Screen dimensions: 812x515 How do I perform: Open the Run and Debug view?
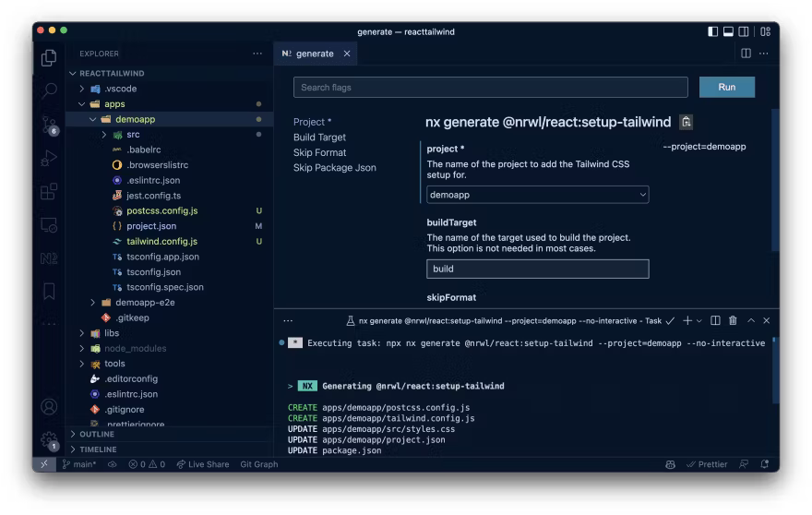click(x=49, y=158)
